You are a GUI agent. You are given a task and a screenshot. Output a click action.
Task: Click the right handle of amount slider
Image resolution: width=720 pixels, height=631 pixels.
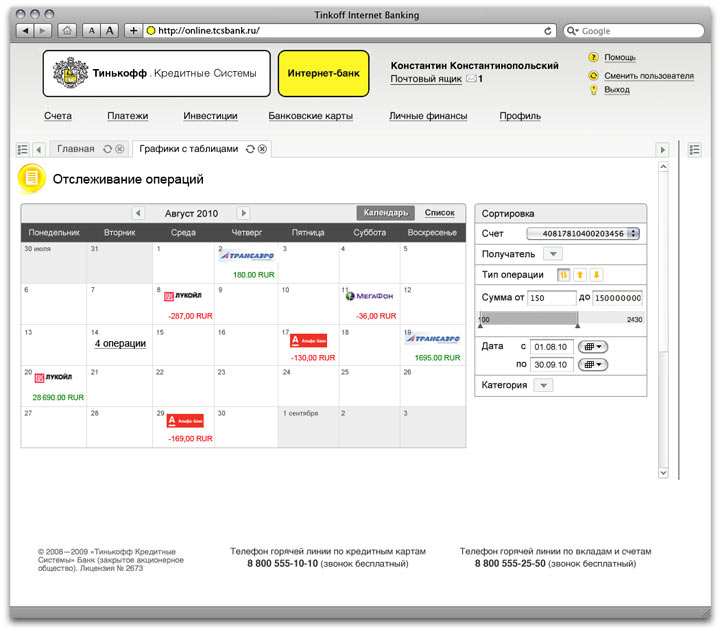tap(577, 325)
